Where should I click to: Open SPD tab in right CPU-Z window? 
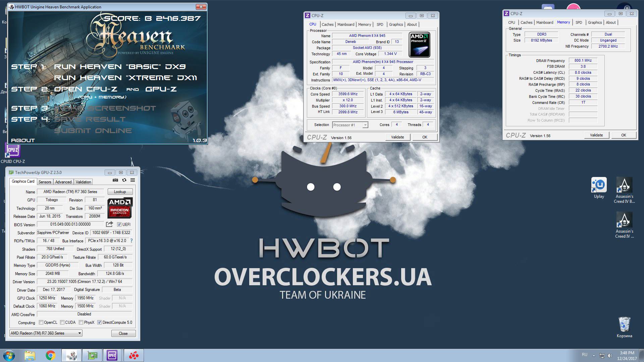point(579,22)
